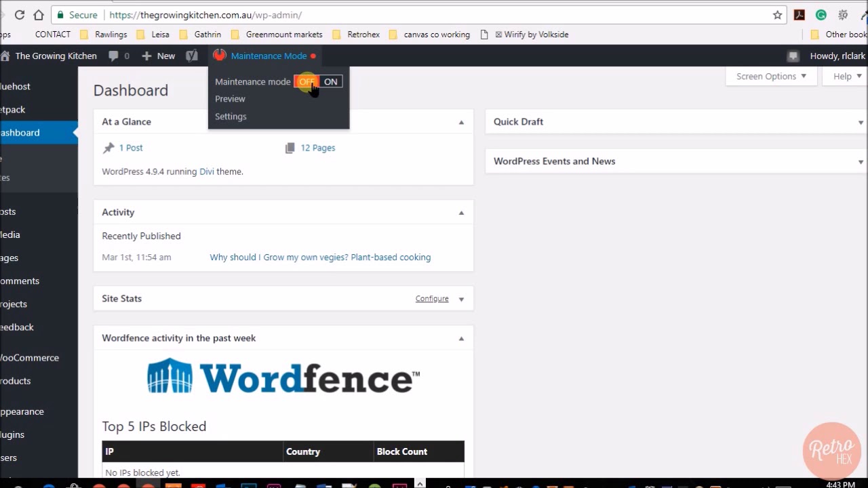The image size is (868, 488).
Task: Click the Wordfence logo
Action: click(283, 377)
